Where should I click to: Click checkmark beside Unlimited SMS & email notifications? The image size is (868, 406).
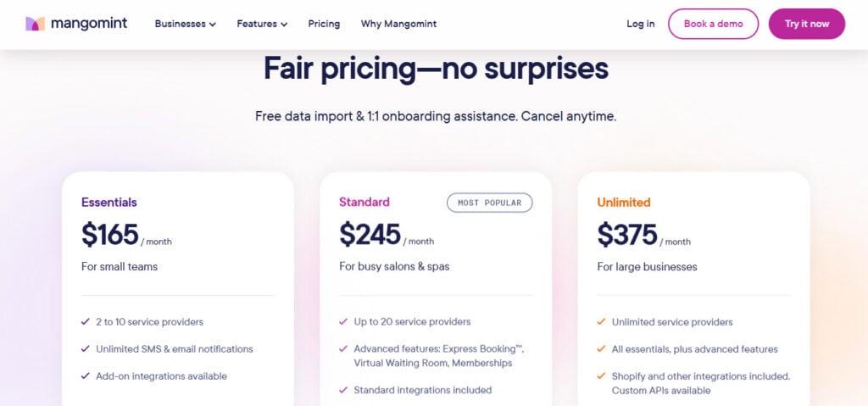[x=86, y=349]
